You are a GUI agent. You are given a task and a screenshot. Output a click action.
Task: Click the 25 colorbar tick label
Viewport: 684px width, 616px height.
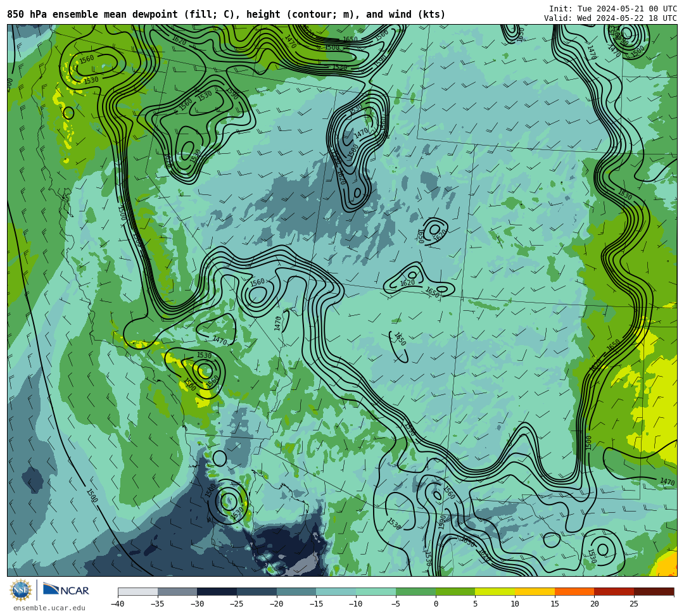(x=634, y=604)
